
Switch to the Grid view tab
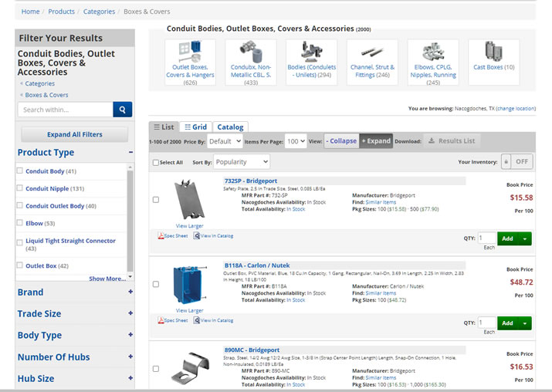[196, 127]
